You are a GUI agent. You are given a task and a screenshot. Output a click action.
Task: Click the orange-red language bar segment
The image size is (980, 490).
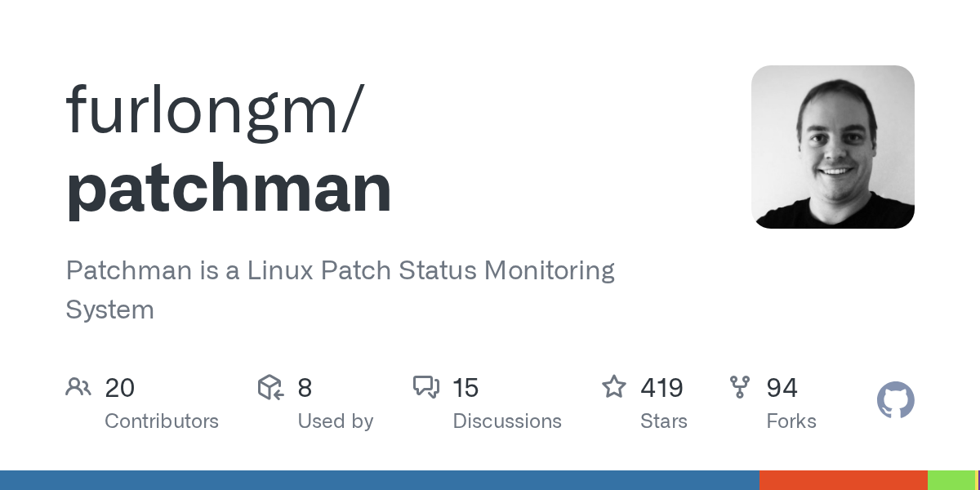843,480
